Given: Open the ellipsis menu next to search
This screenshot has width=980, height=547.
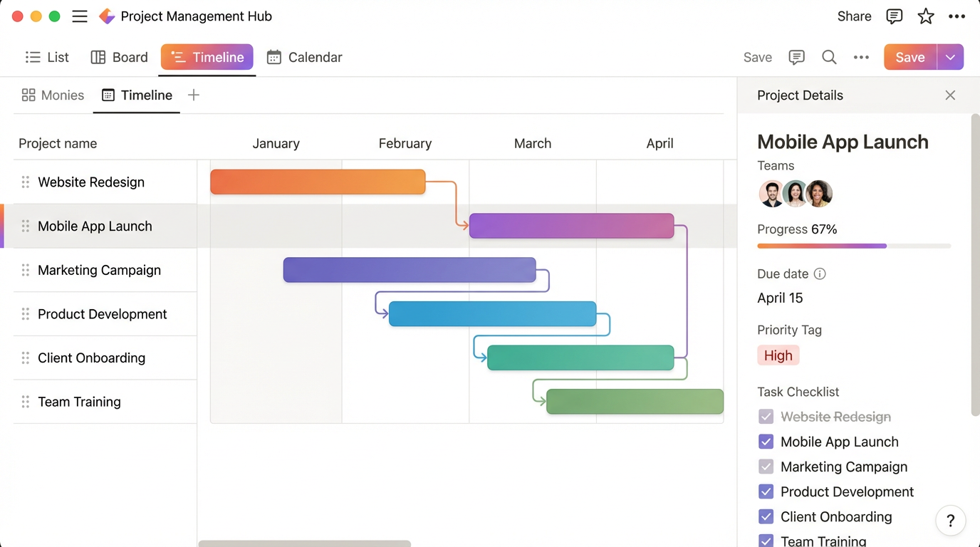Looking at the screenshot, I should pos(861,57).
